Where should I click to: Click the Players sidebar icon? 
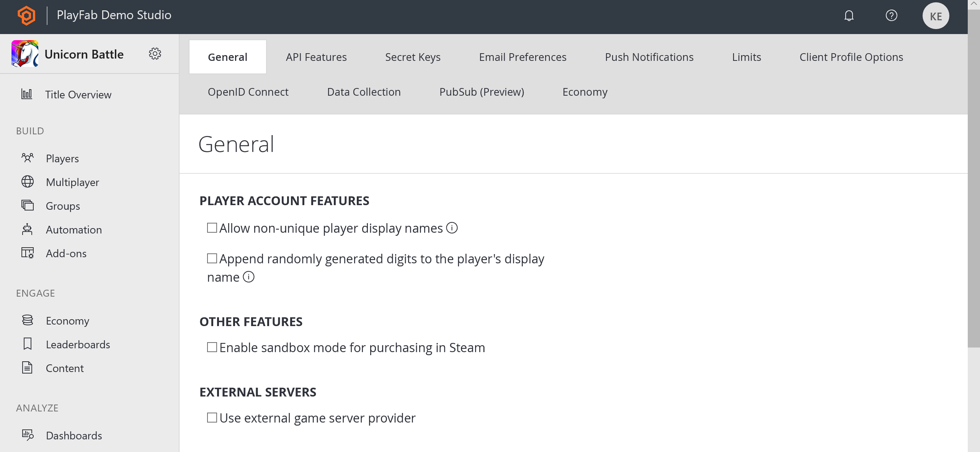(x=28, y=158)
